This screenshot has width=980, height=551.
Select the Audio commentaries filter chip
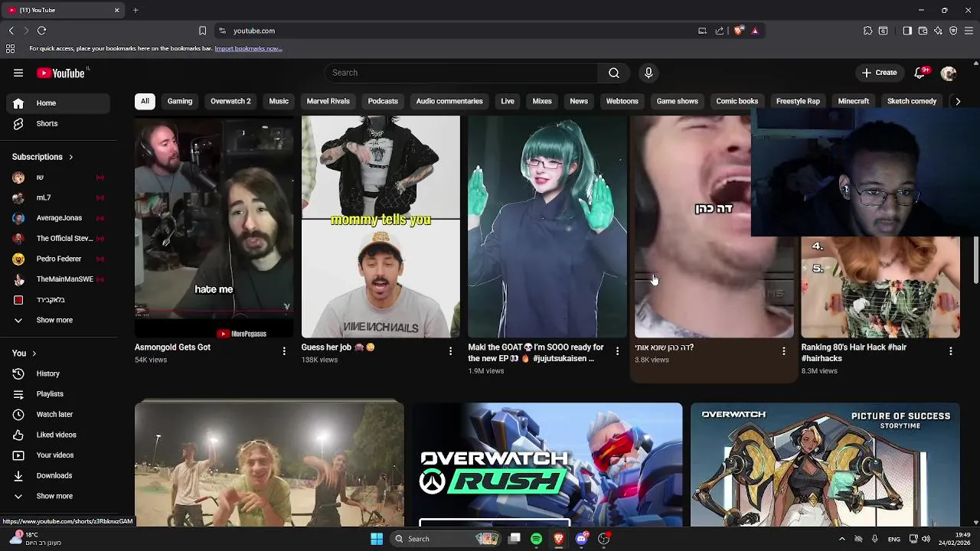[449, 101]
